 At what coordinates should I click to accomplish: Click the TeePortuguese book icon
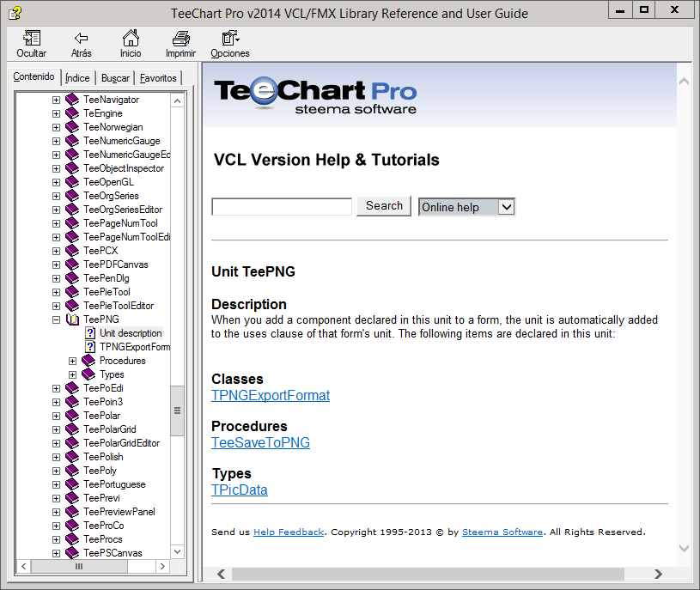pos(72,484)
